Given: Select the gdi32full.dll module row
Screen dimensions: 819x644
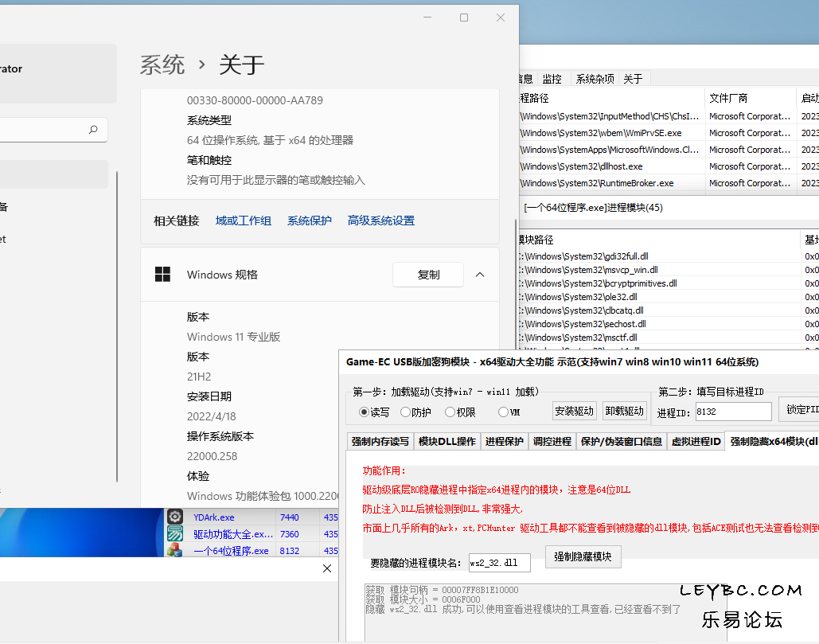Looking at the screenshot, I should (669, 256).
